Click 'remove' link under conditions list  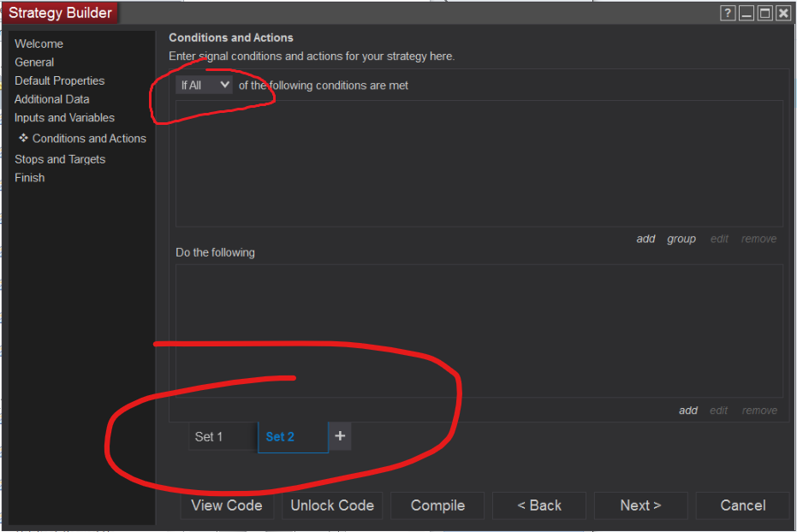(x=758, y=239)
